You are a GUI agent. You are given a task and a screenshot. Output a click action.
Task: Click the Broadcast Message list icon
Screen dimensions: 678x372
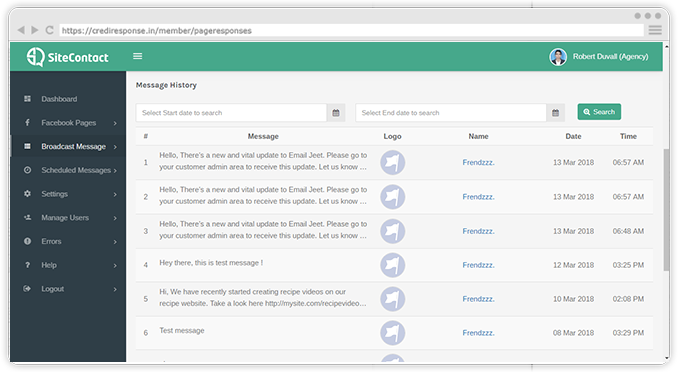click(27, 146)
